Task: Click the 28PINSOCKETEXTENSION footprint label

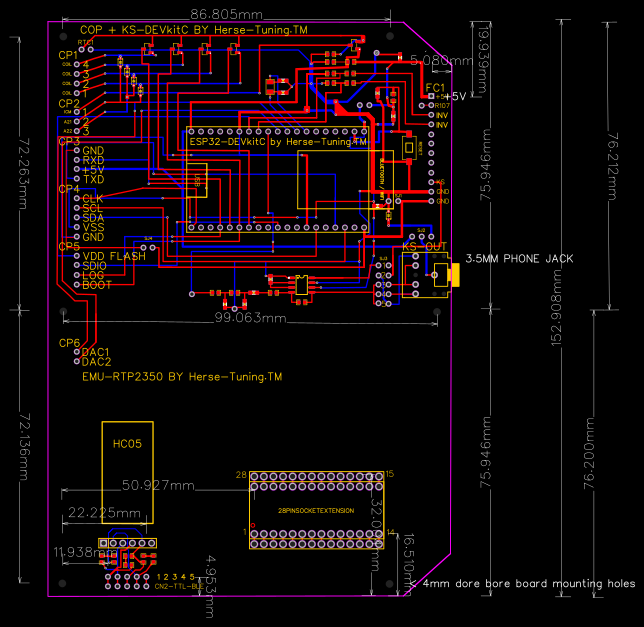Action: tap(316, 511)
